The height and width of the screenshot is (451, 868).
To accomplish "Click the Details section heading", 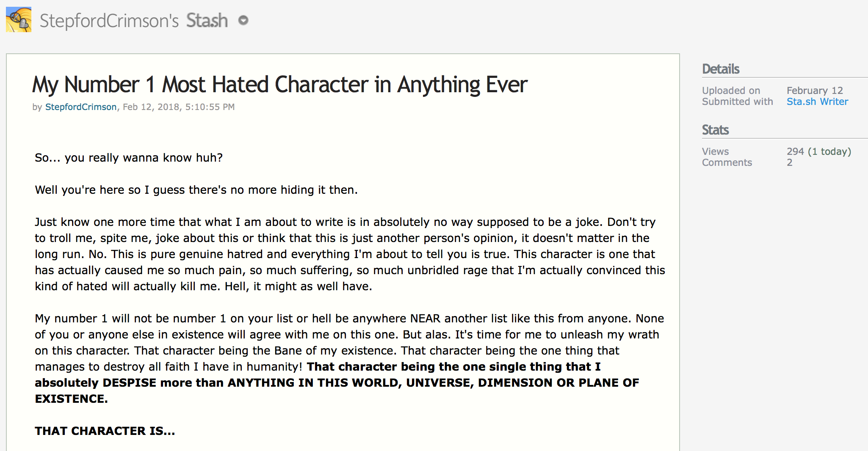I will point(721,69).
